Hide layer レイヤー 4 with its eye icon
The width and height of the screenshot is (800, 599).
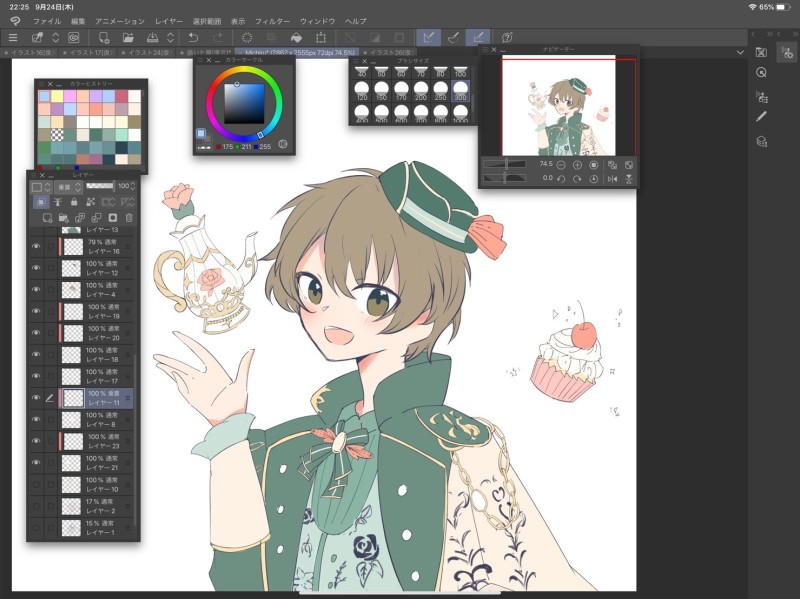(x=36, y=289)
